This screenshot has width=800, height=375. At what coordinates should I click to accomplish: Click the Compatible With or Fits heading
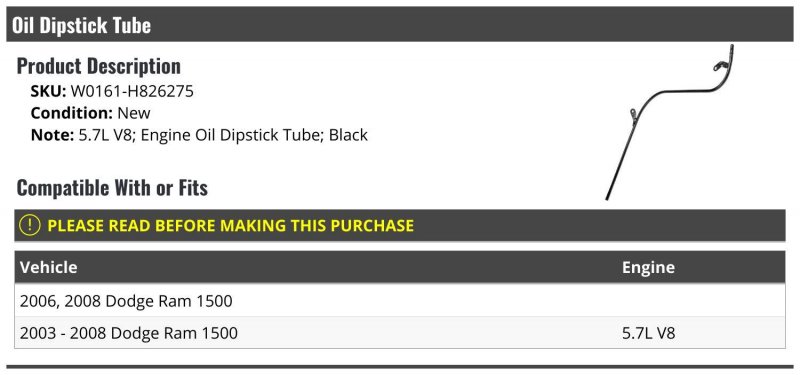tap(112, 188)
